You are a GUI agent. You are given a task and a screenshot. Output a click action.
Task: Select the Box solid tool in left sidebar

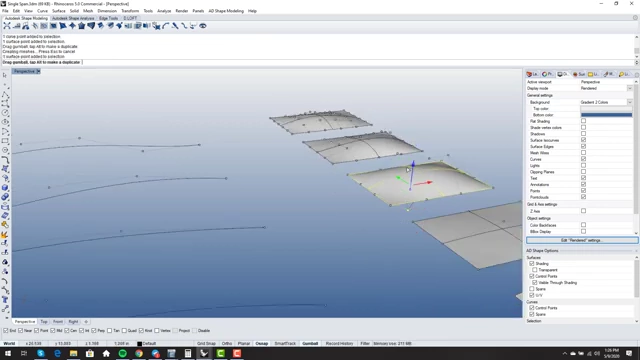tap(5, 188)
